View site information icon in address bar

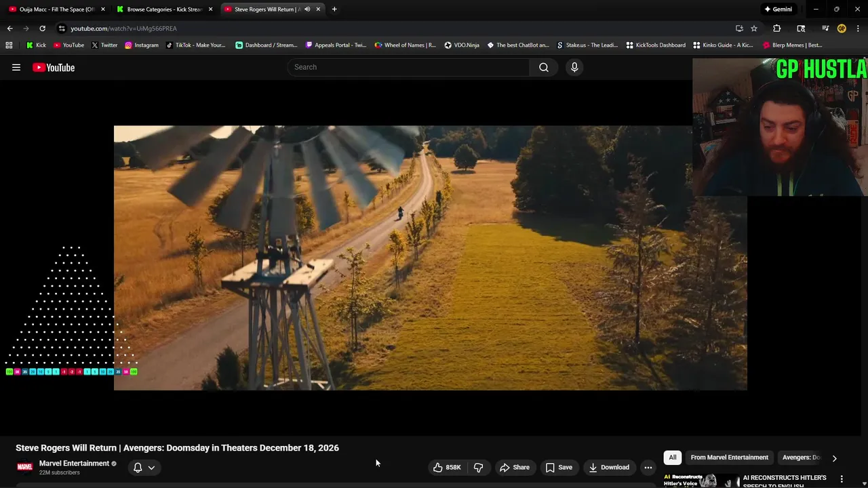click(x=62, y=28)
